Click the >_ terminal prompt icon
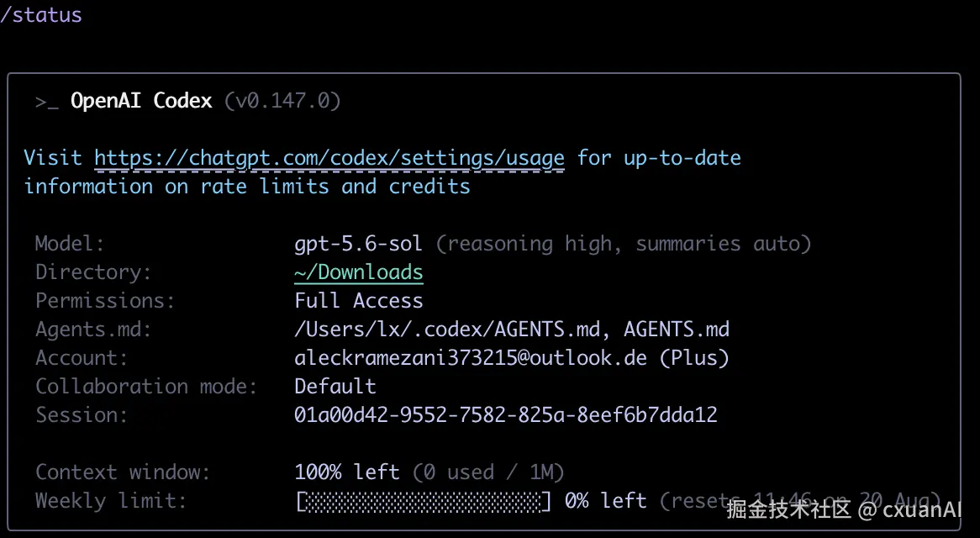Viewport: 980px width, 538px height. pos(47,102)
